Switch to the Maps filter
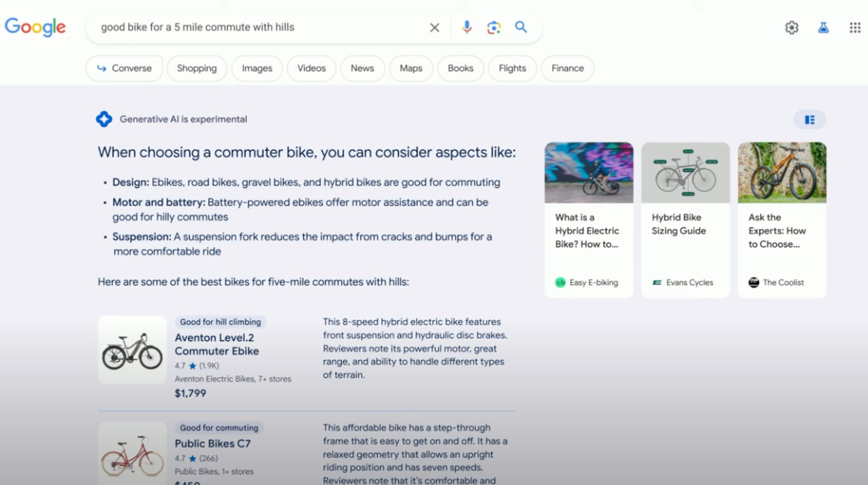The width and height of the screenshot is (868, 485). pyautogui.click(x=410, y=68)
